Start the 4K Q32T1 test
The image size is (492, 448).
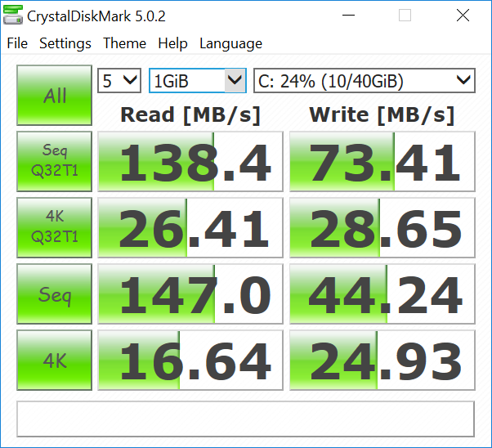coord(55,226)
